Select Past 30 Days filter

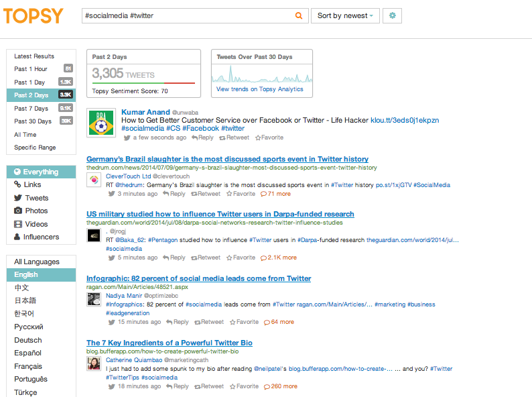[41, 121]
